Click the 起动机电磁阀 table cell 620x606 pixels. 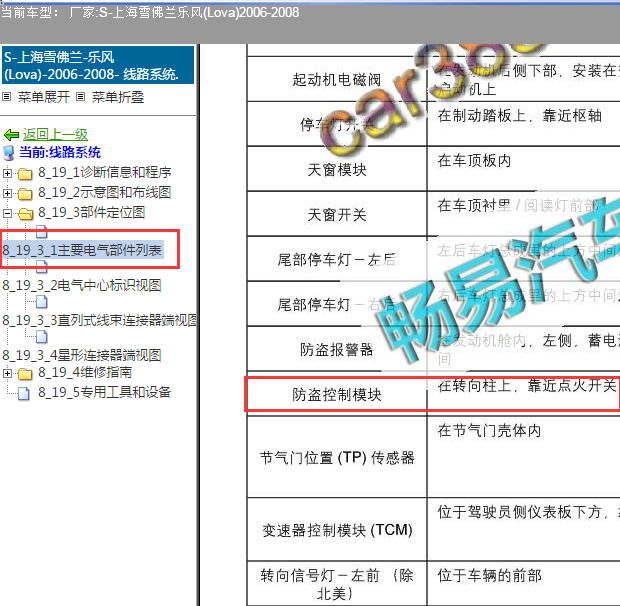pyautogui.click(x=337, y=79)
